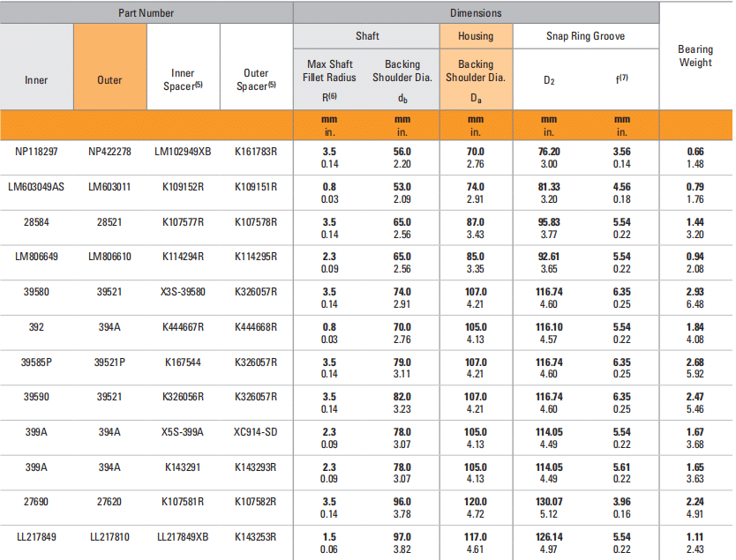The image size is (736, 560).
Task: Click the "Inner Spacer" column header
Action: tap(183, 79)
